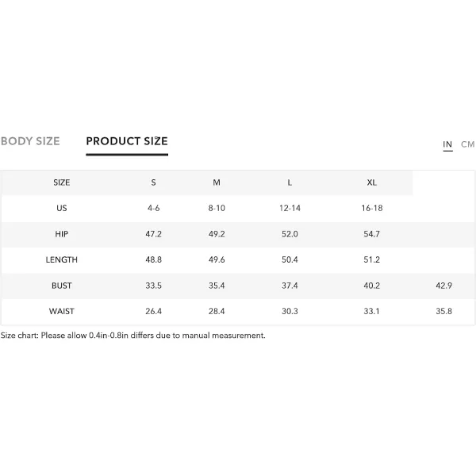Click the 35.8 waist value cell
Screen dimensions: 476x476
point(443,311)
